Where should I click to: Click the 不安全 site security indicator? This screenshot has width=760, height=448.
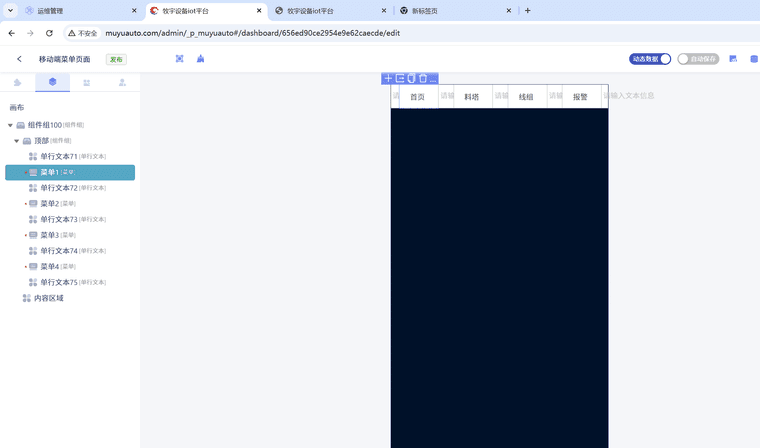pos(83,33)
